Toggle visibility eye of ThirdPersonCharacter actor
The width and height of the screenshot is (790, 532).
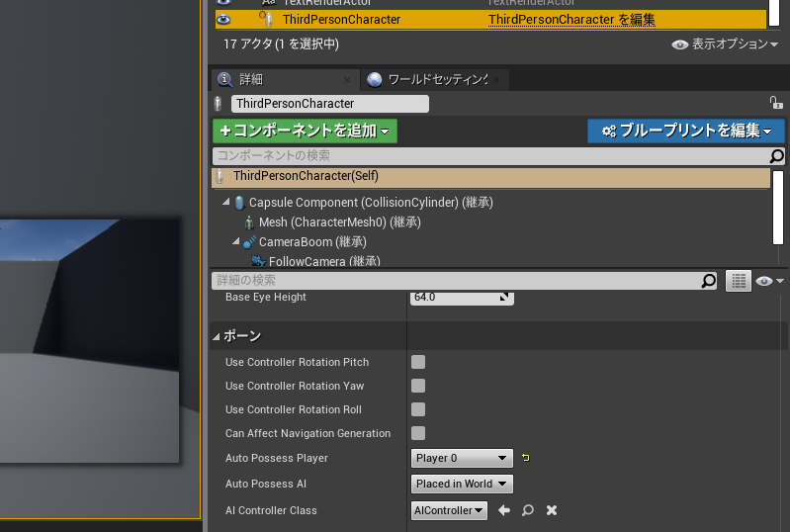coord(223,20)
